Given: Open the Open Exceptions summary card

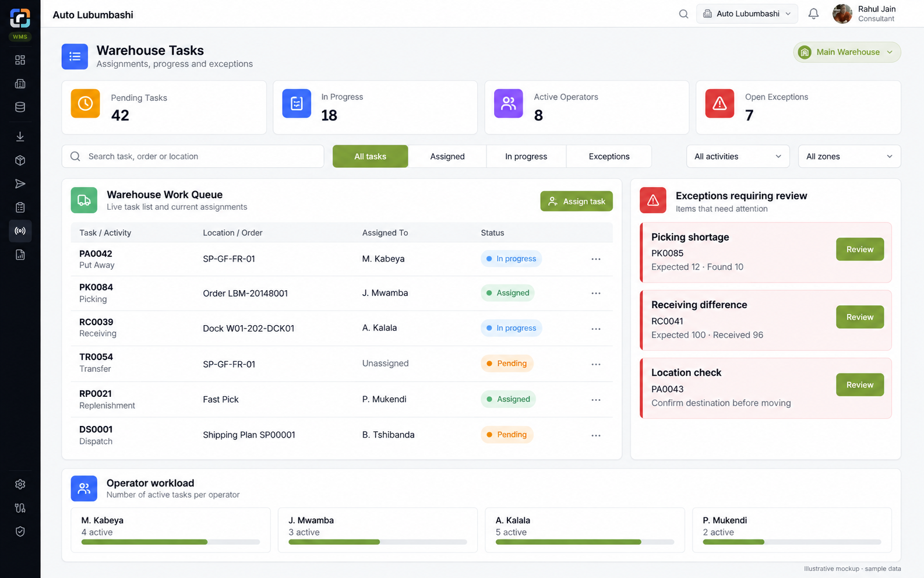Looking at the screenshot, I should point(798,107).
